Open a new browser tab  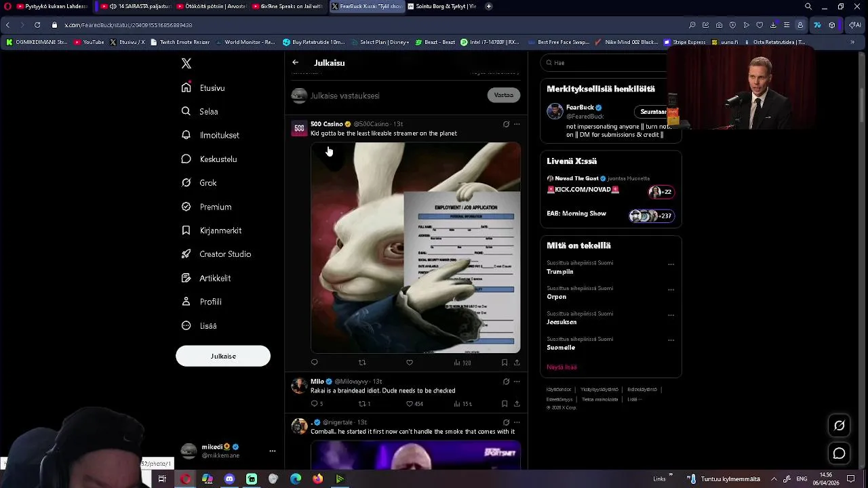(x=489, y=6)
